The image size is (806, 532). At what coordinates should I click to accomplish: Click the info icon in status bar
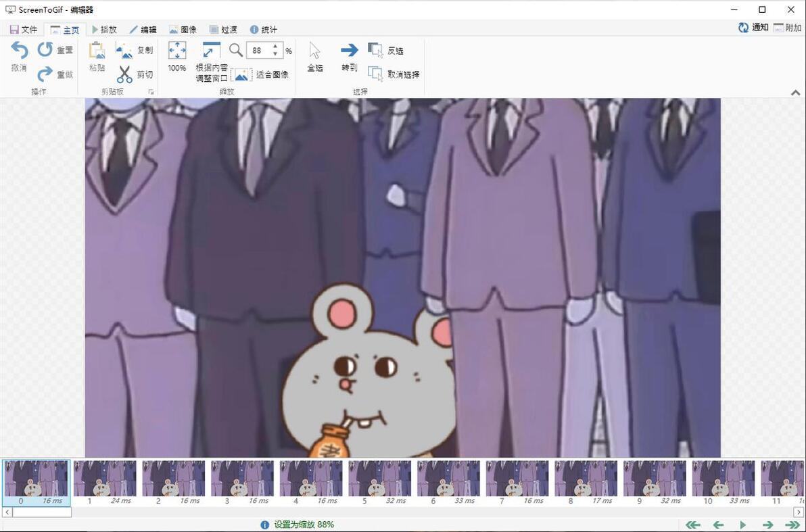click(x=265, y=525)
